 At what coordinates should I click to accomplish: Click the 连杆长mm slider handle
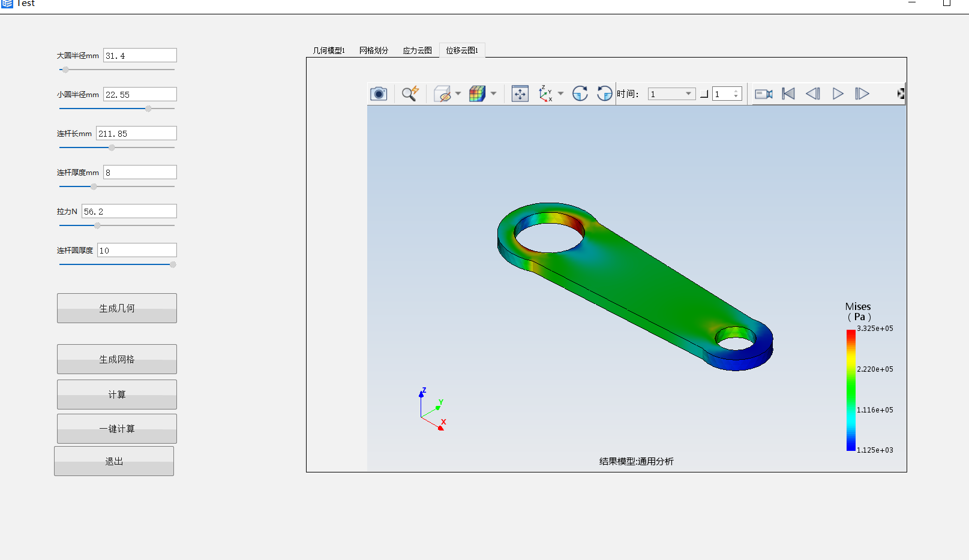click(x=112, y=147)
